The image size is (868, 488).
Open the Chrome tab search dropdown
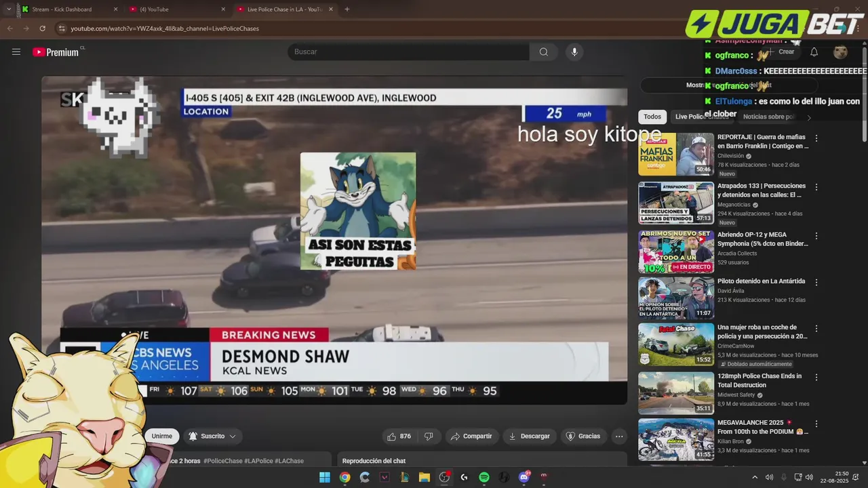pyautogui.click(x=8, y=9)
